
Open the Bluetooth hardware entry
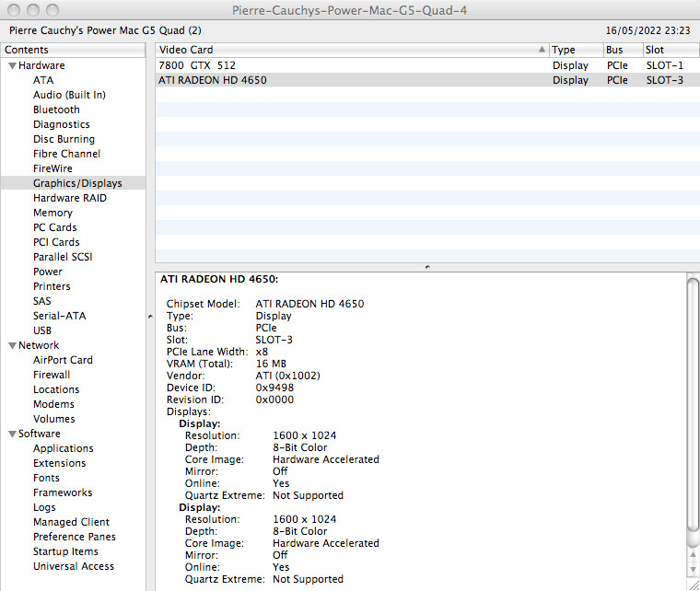56,110
